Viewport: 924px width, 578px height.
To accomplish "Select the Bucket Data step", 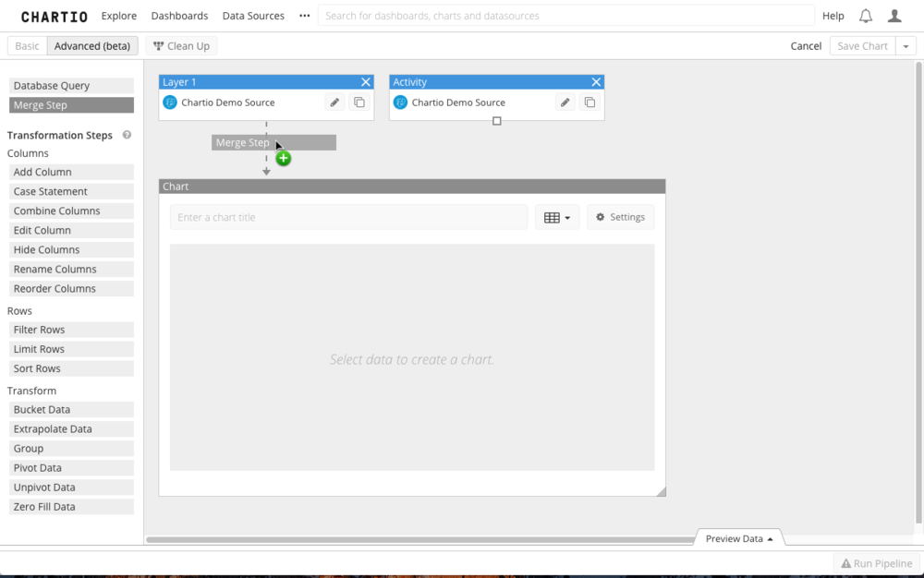I will (71, 410).
